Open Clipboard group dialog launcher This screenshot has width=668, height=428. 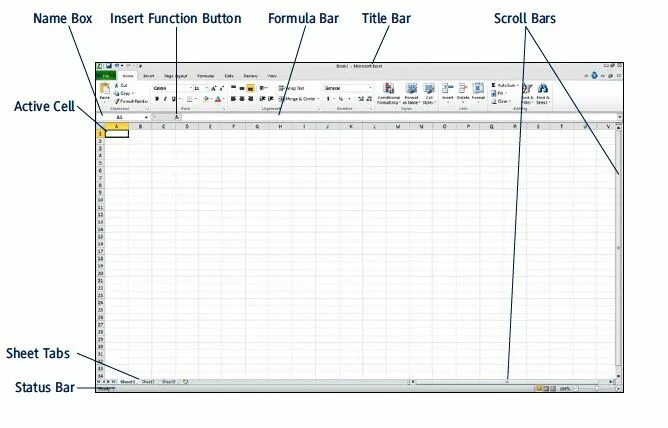tap(147, 109)
